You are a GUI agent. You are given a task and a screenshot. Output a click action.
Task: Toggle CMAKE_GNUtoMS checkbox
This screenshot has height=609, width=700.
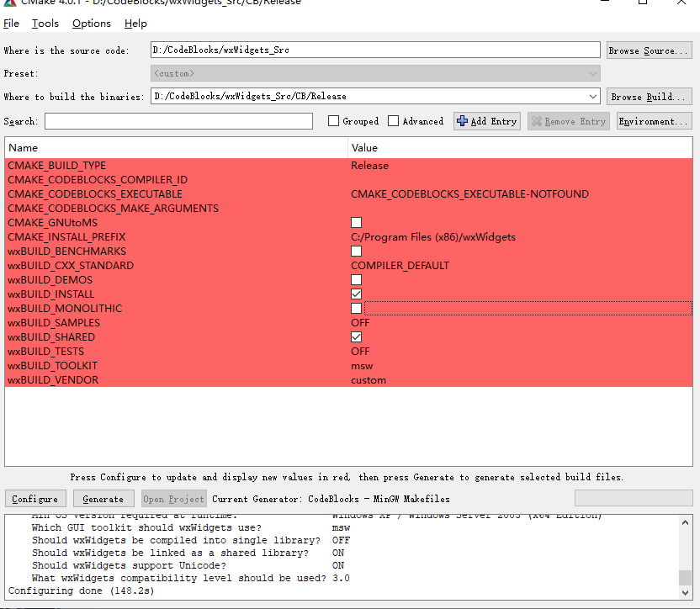click(x=356, y=222)
